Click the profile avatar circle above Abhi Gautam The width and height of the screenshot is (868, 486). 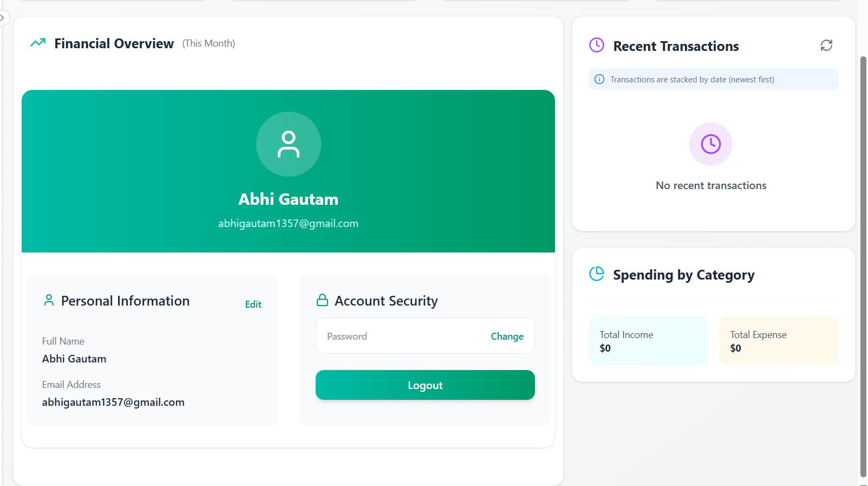(289, 144)
